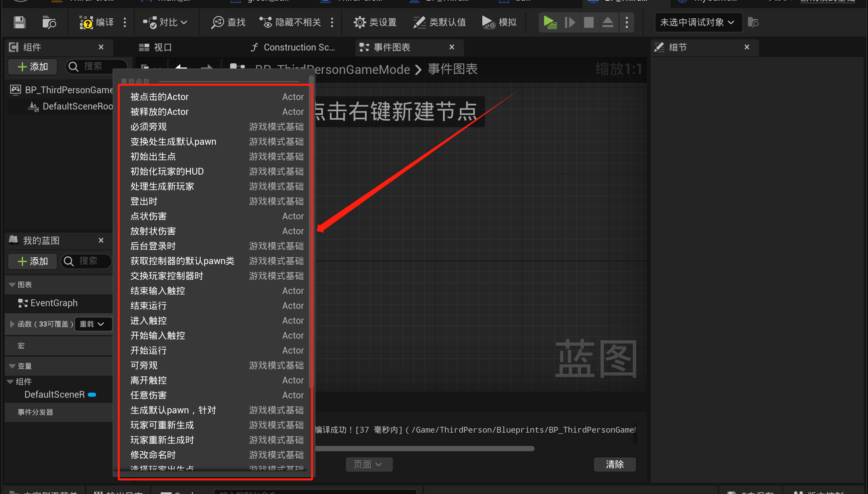
Task: Expand the Functions (函数) section
Action: tap(12, 324)
